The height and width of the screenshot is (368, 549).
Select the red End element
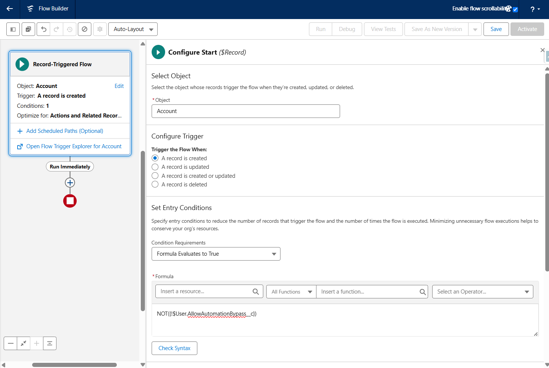coord(70,201)
